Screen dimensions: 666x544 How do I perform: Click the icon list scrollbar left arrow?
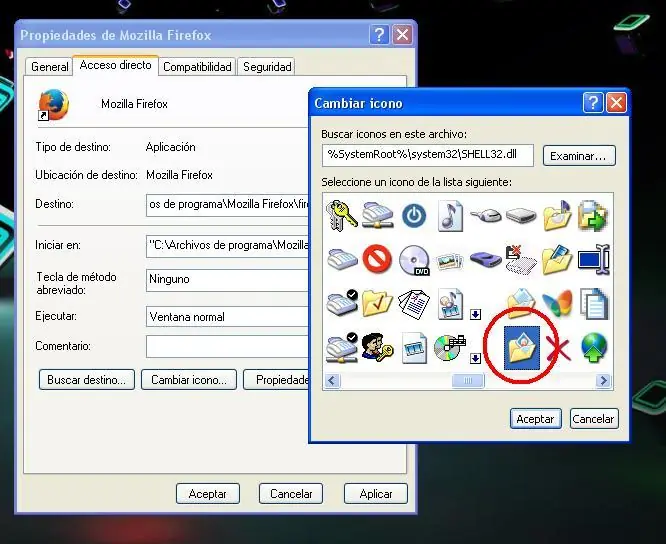332,381
